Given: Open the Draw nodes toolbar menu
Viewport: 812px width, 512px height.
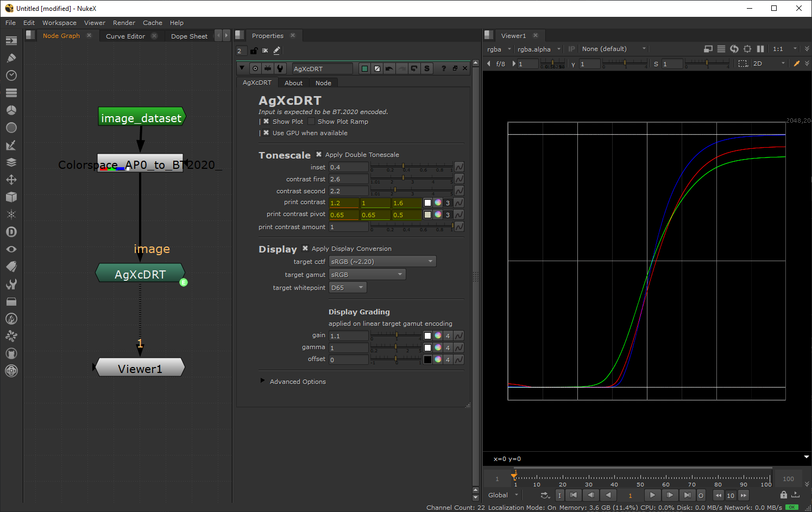Looking at the screenshot, I should coord(11,58).
